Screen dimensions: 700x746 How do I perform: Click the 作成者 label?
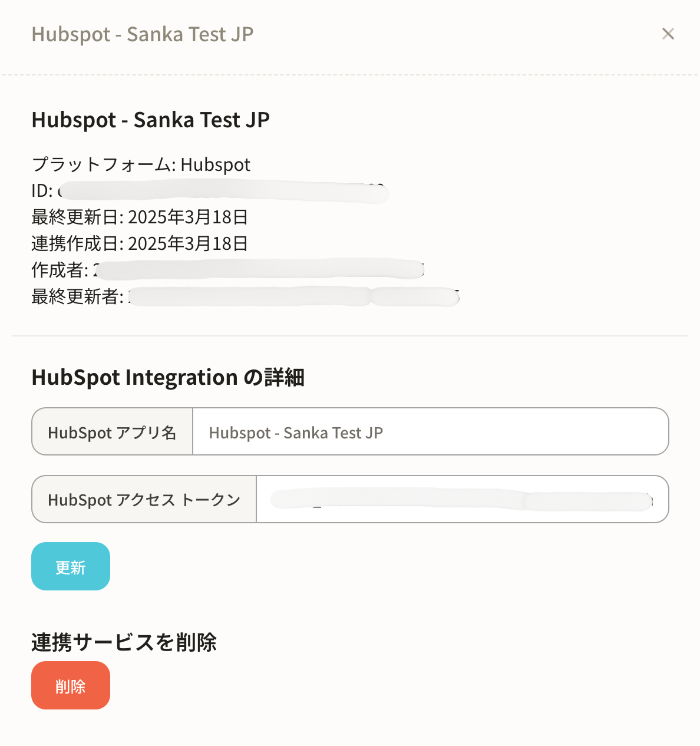point(59,270)
